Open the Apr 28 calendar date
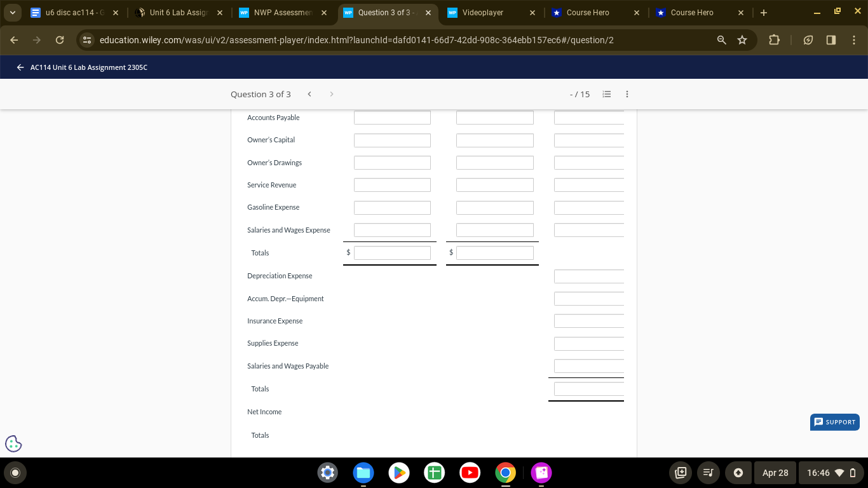Image resolution: width=868 pixels, height=488 pixels. tap(775, 473)
